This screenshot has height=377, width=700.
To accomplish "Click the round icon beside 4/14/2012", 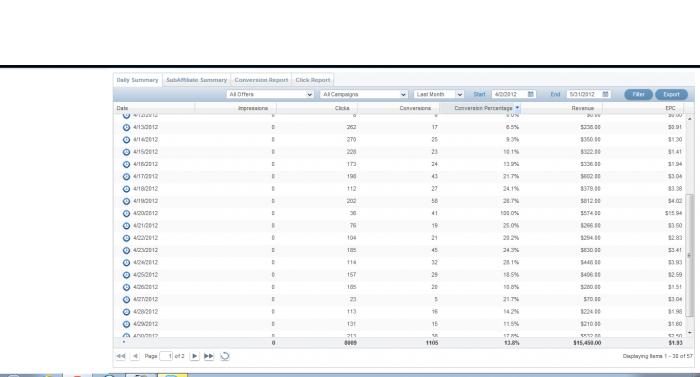I will 126,140.
